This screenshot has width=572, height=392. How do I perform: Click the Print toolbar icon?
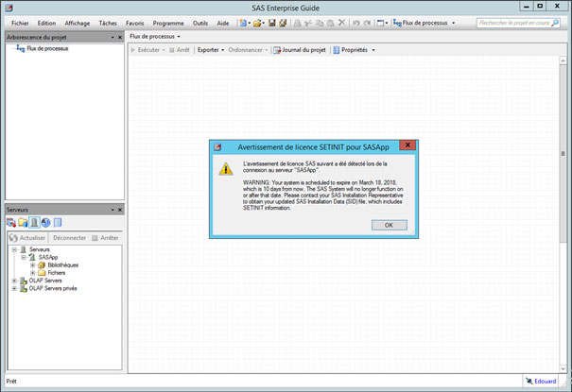(297, 23)
